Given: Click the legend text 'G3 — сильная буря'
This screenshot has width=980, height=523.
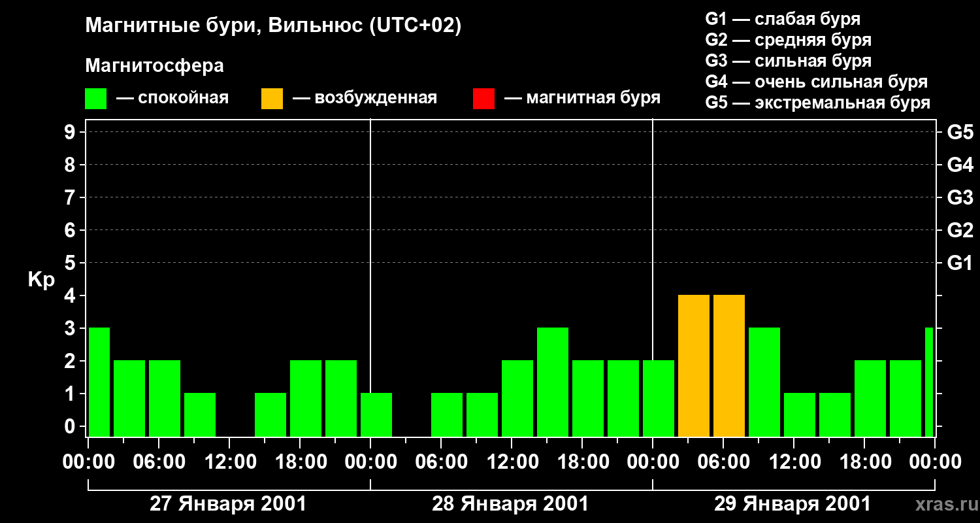Looking at the screenshot, I should (x=788, y=61).
